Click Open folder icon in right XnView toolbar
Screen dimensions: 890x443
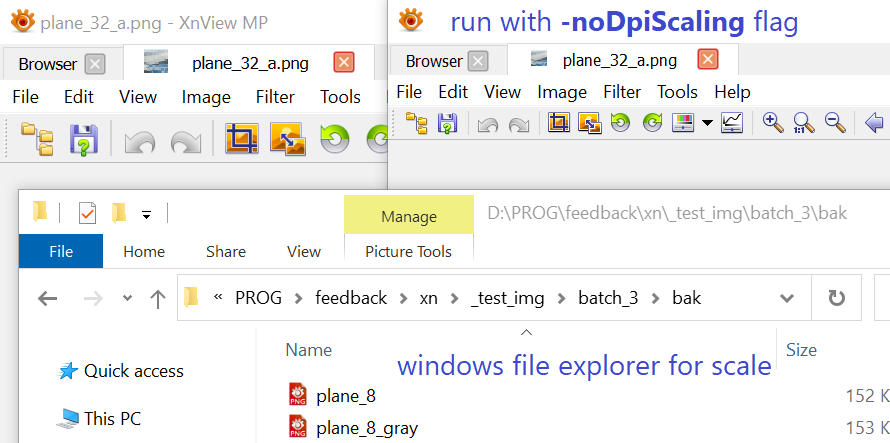pos(417,122)
